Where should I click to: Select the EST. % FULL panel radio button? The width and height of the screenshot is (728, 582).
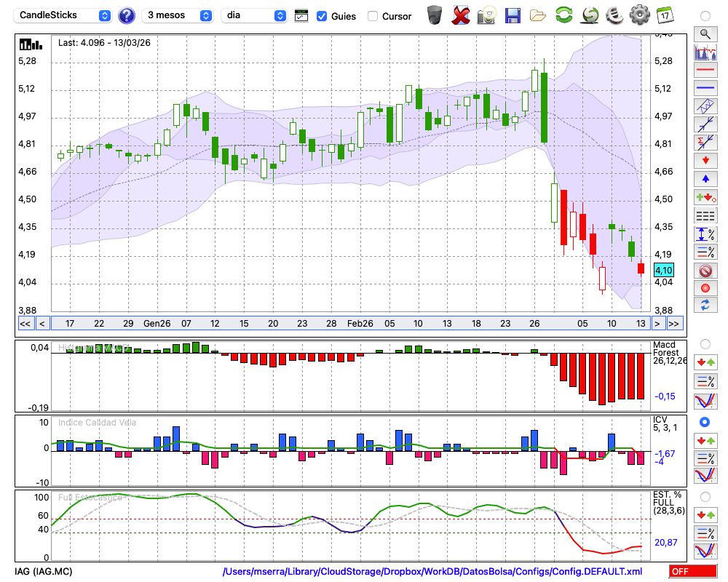pos(705,497)
